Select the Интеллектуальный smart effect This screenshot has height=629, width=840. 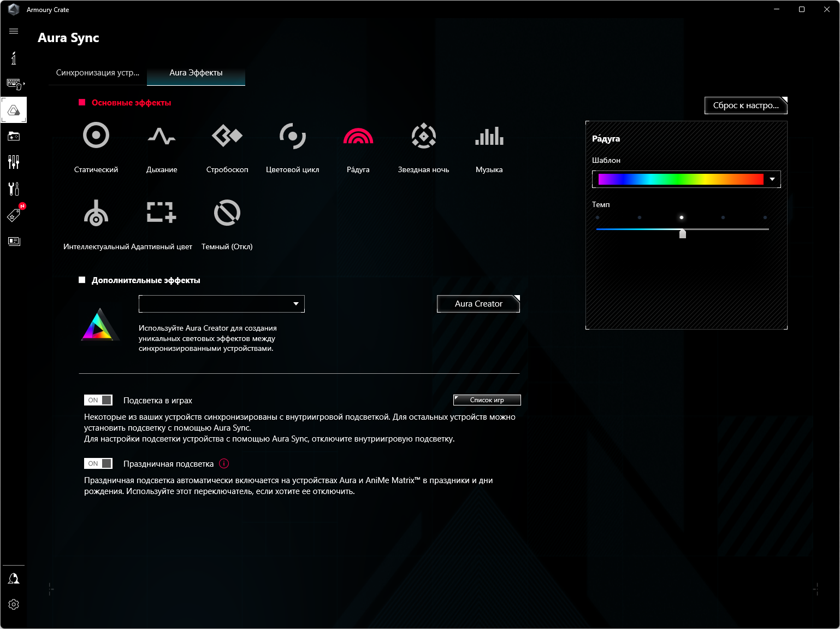pos(96,225)
